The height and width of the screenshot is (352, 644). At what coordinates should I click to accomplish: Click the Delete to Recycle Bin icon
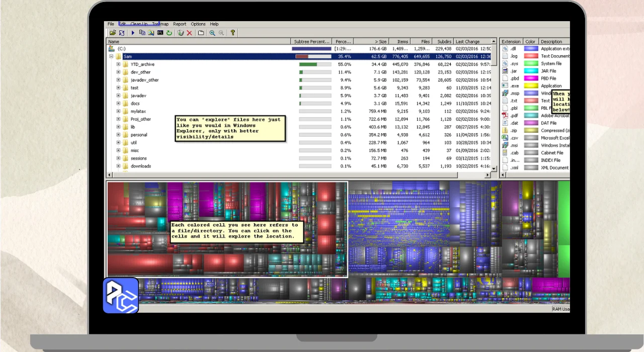click(x=181, y=33)
